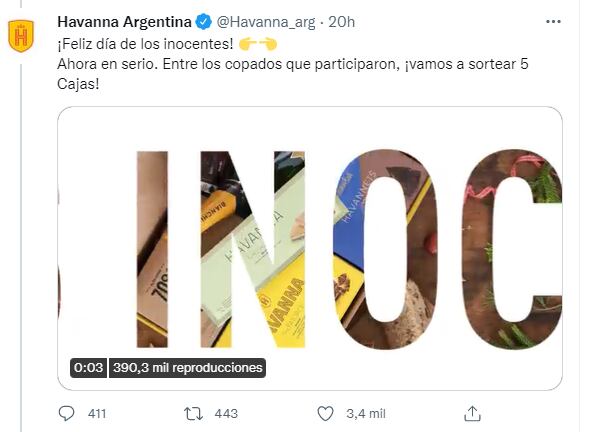Screen dimensions: 593x432
Task: Click the word 'Cajas!' in the tweet
Action: pyautogui.click(x=78, y=84)
